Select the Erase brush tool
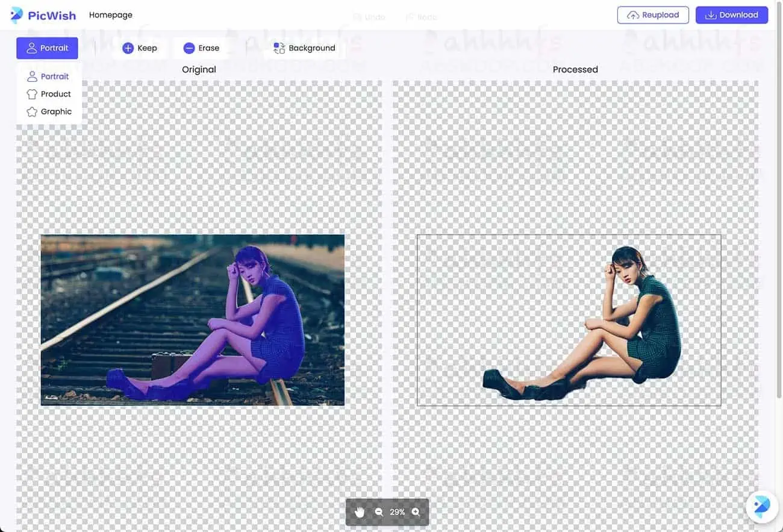783x532 pixels. (201, 48)
